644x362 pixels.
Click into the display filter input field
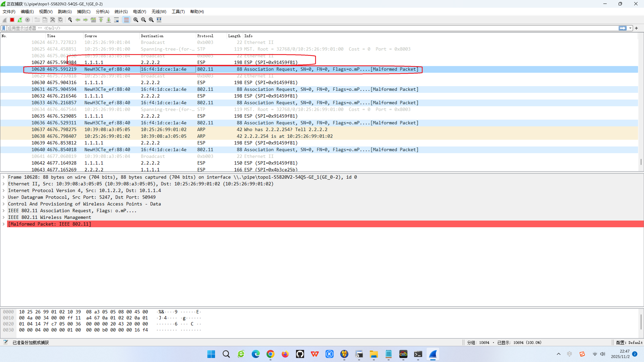tap(300, 28)
